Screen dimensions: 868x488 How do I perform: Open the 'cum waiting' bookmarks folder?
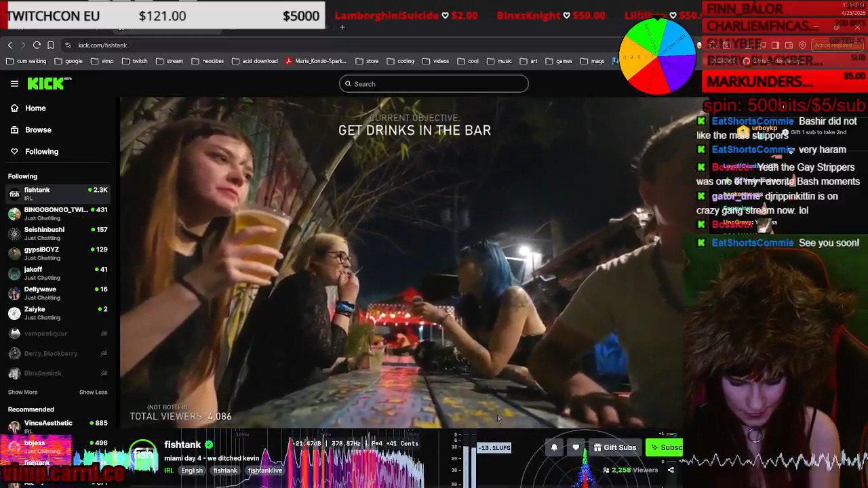[26, 61]
